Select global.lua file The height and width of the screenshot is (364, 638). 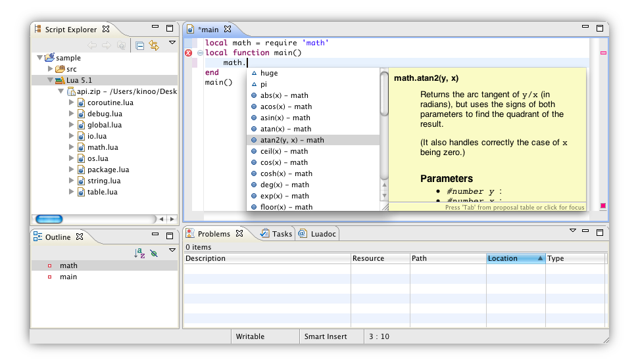tap(105, 125)
